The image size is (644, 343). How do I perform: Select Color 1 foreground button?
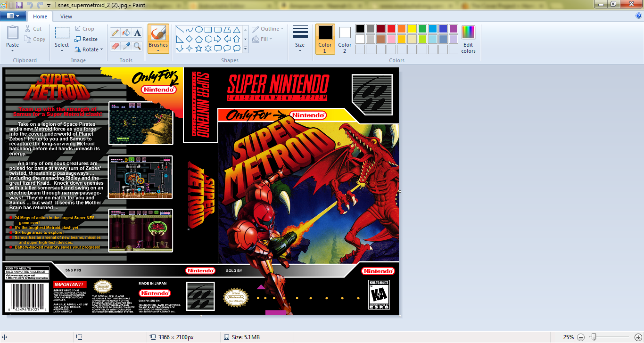point(325,39)
